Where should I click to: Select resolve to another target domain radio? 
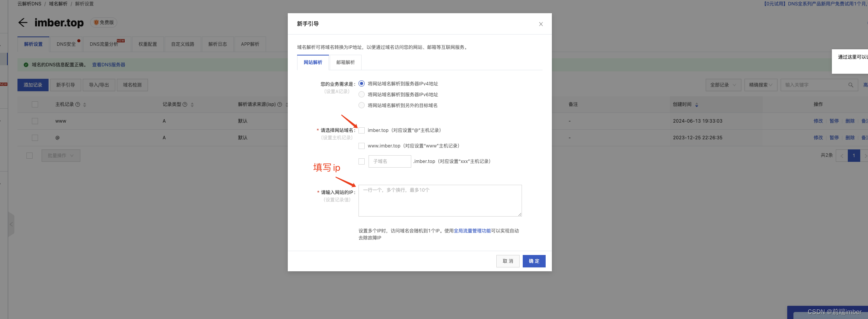(x=362, y=105)
